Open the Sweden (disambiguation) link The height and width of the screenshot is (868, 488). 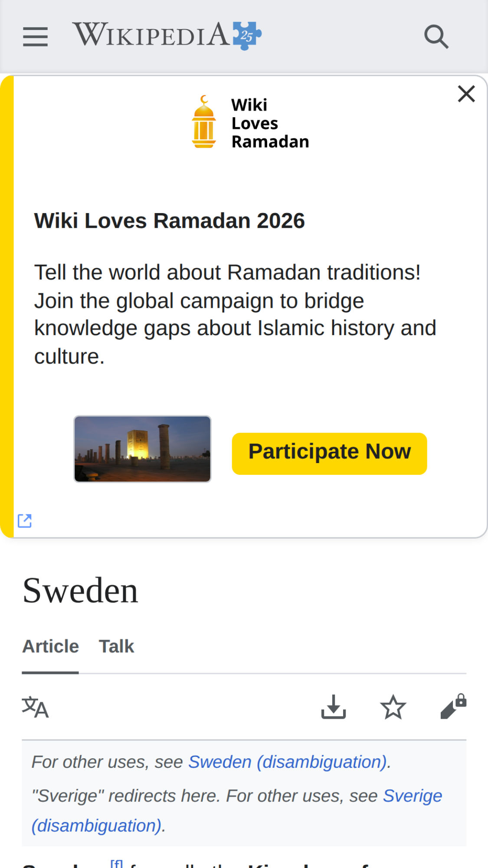(289, 762)
